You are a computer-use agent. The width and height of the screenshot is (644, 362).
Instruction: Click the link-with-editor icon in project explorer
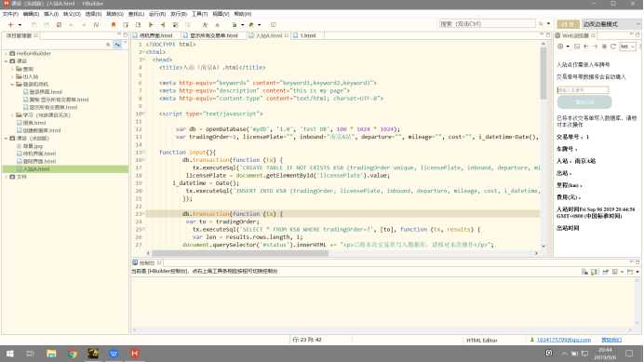click(117, 45)
